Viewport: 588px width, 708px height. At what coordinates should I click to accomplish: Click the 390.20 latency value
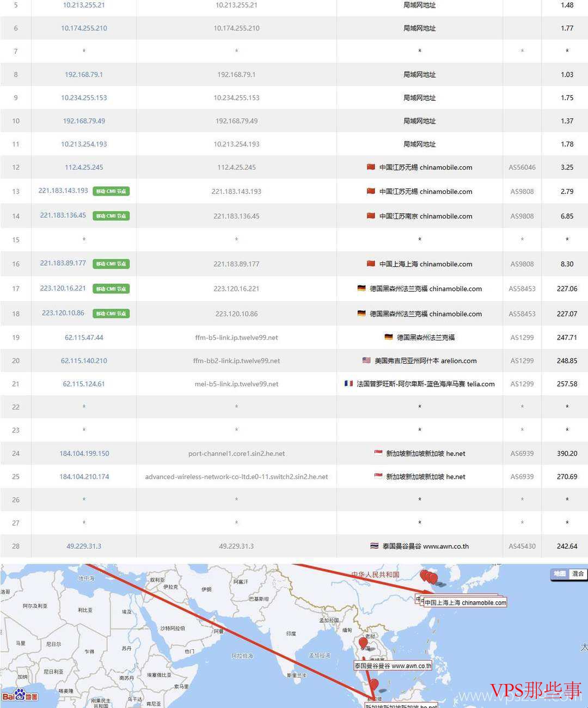[x=567, y=453]
